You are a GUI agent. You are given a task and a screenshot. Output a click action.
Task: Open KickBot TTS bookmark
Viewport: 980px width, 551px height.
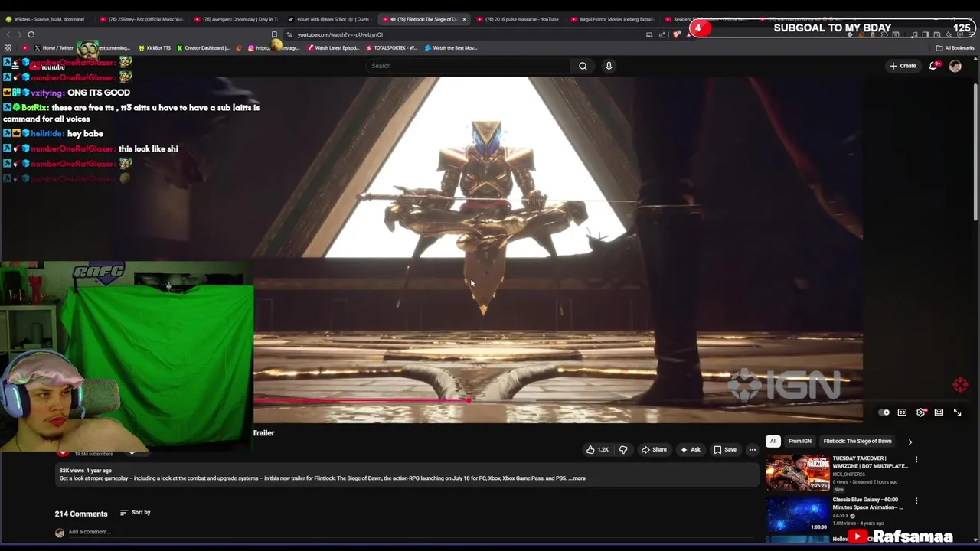(155, 48)
